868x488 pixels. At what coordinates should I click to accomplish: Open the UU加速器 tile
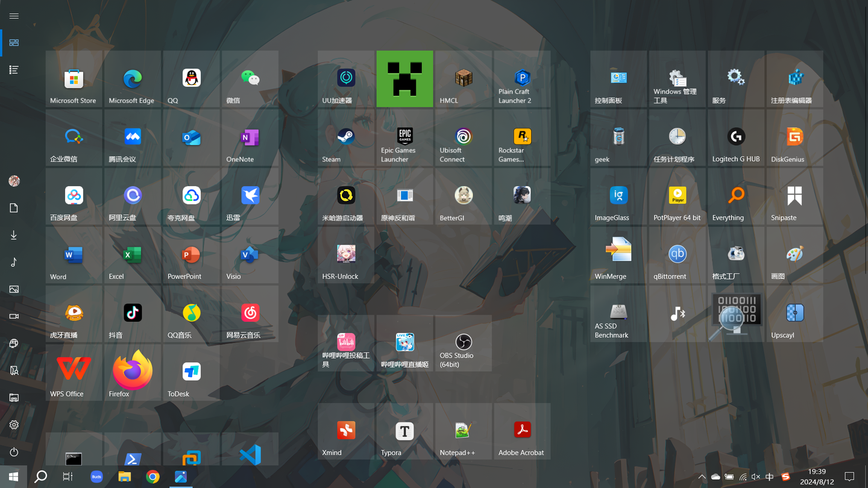click(x=346, y=79)
